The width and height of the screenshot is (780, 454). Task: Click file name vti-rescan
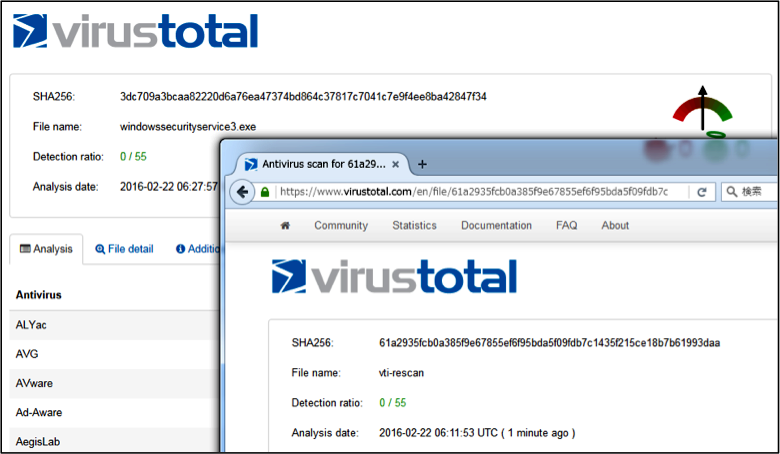coord(401,373)
